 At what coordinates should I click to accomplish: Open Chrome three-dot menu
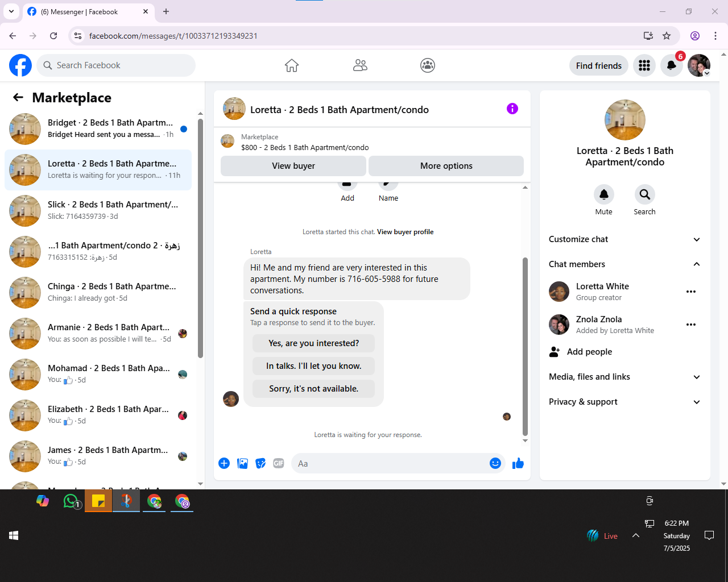click(x=715, y=36)
